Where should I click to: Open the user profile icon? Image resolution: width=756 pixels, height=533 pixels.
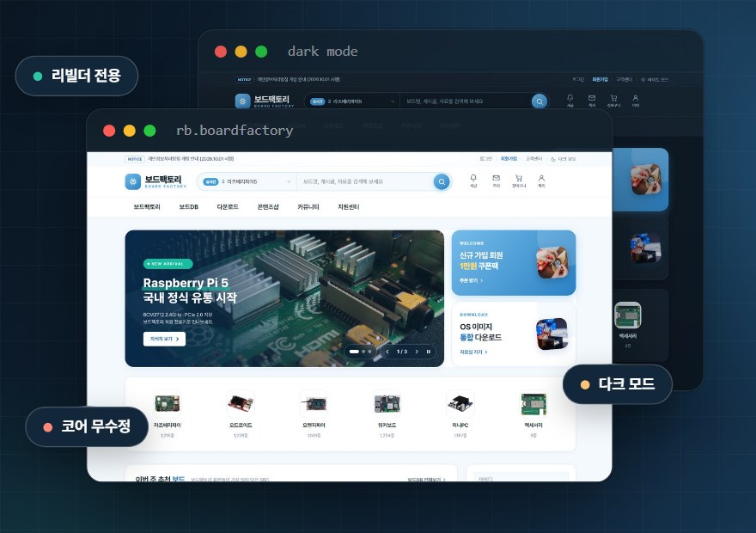coord(541,181)
